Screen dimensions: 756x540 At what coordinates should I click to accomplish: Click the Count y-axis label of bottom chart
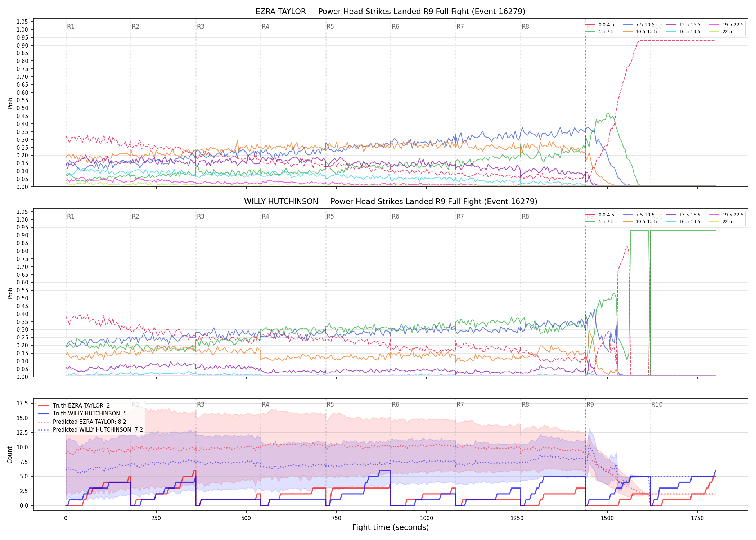pyautogui.click(x=10, y=455)
